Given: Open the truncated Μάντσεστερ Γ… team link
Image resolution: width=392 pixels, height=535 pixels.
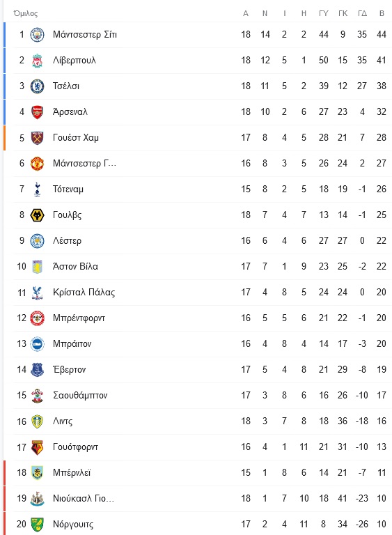Looking at the screenshot, I should (x=84, y=164).
